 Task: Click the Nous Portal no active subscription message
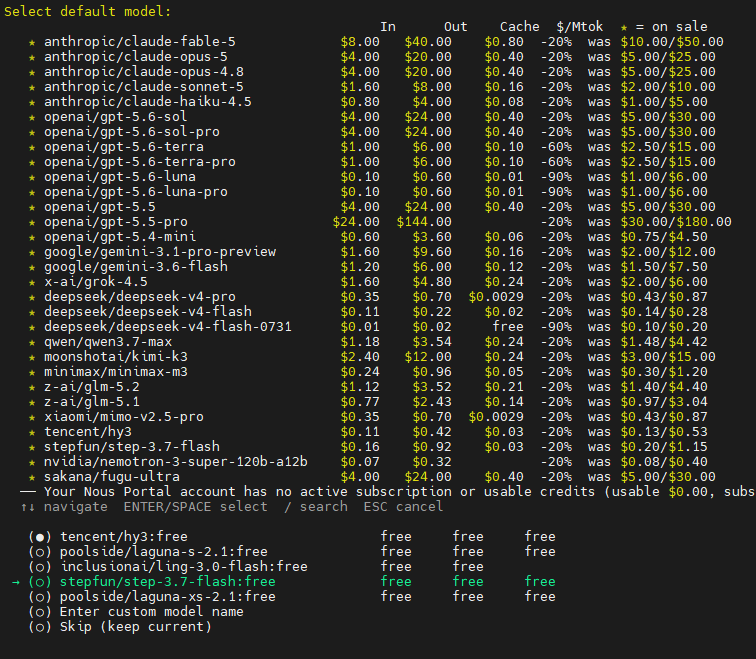(x=399, y=492)
